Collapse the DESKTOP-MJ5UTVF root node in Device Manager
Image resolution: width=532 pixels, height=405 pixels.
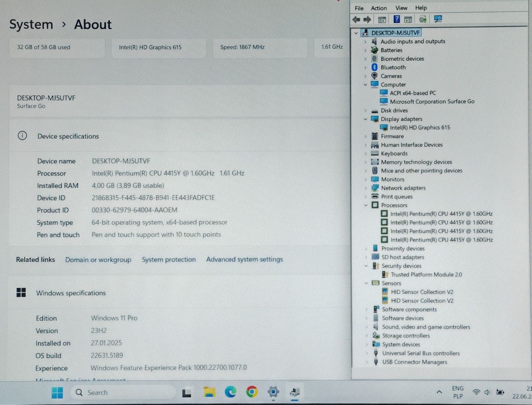[356, 33]
